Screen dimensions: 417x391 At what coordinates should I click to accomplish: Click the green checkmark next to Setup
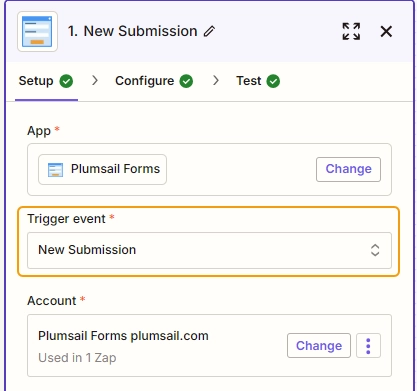66,81
